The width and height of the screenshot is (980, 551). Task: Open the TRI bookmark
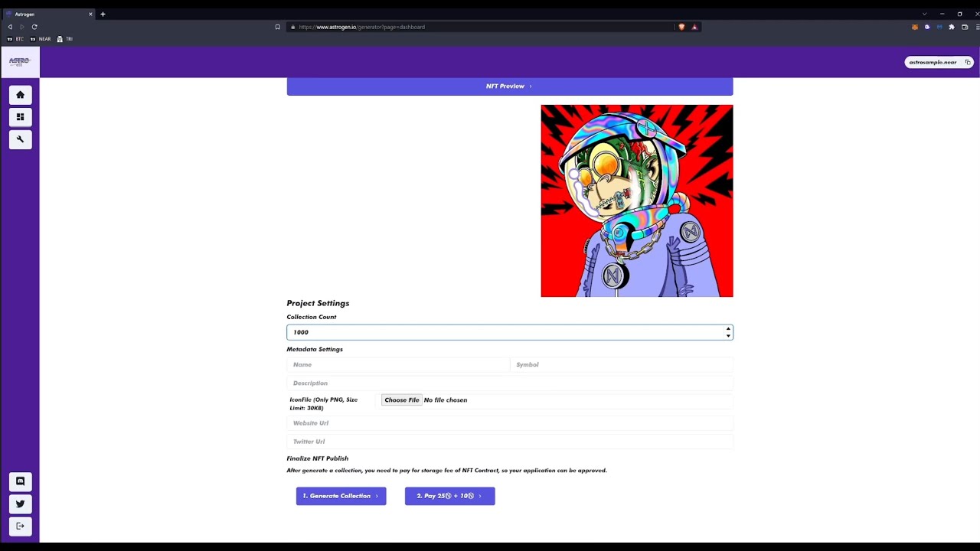pos(65,39)
